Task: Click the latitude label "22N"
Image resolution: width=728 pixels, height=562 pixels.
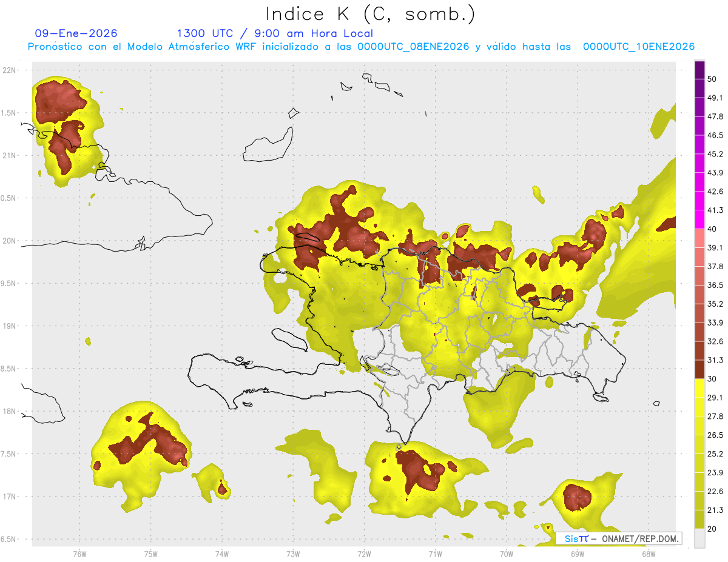Action: 10,70
